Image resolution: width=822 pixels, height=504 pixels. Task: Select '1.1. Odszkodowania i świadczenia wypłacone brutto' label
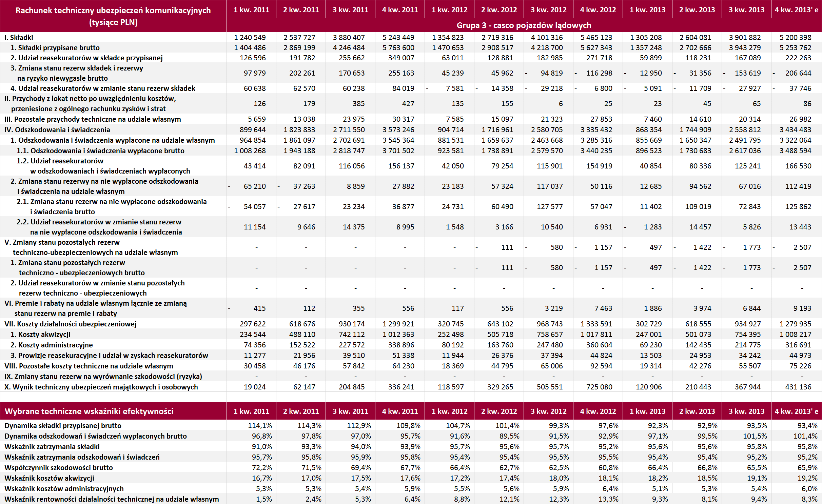100,150
